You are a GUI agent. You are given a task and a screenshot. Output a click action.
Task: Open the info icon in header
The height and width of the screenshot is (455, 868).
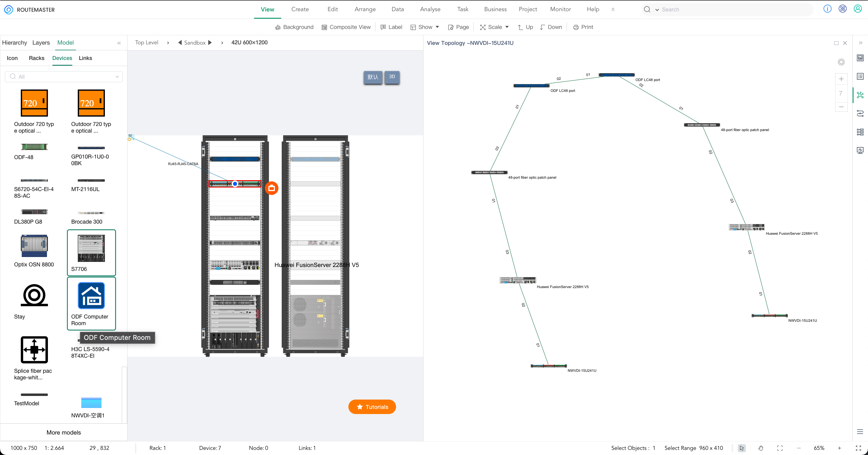(827, 9)
